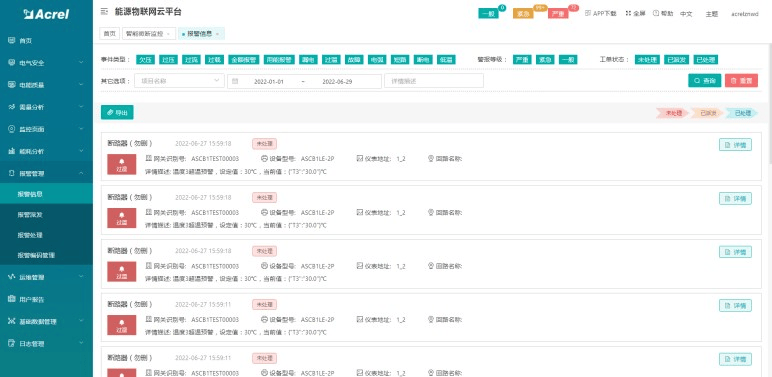Toggle the 过温 event type filter tag
Screen dimensions: 772x377
click(331, 60)
